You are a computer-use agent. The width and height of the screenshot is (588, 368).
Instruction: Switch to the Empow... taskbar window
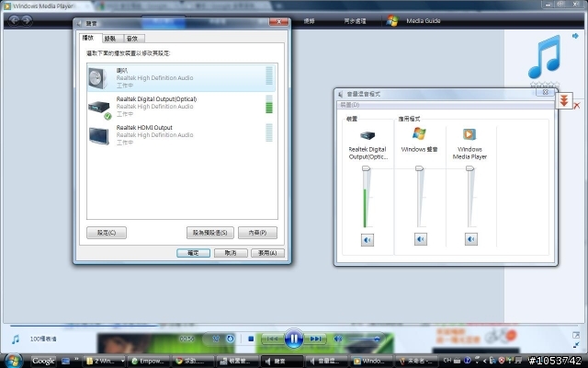[x=148, y=362]
